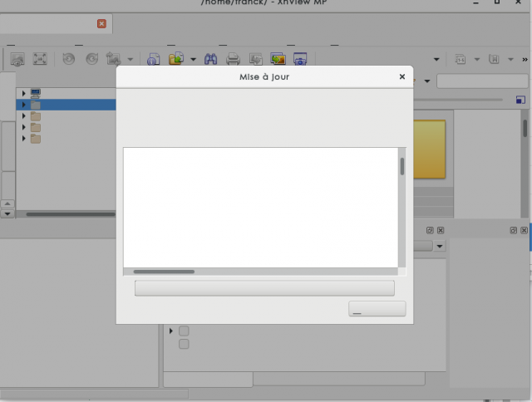Click the camera screen capture icon
Screen dimensions: 532x402
[300, 59]
